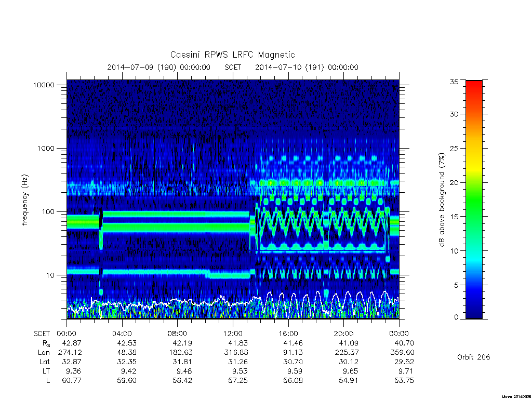This screenshot has width=532, height=399.
Task: Click the "frequency (Hz)" axis label
Action: click(25, 200)
